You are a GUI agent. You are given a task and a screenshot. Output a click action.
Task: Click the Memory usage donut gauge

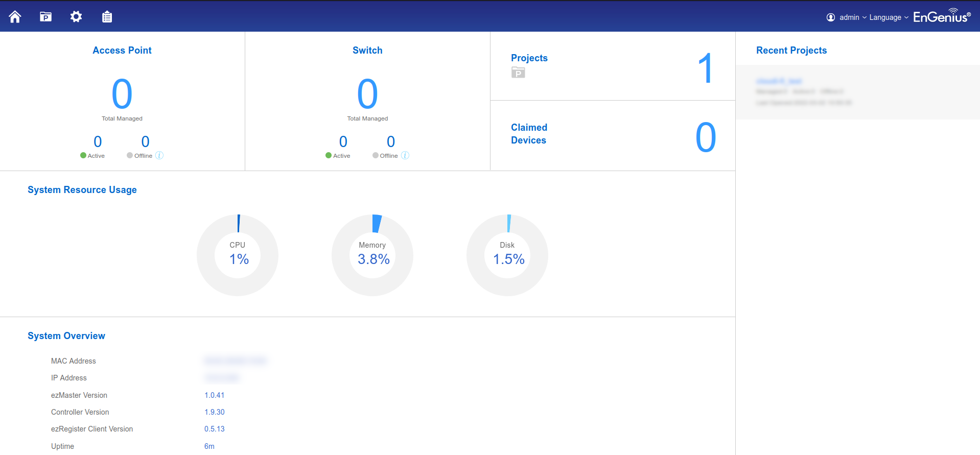372,255
